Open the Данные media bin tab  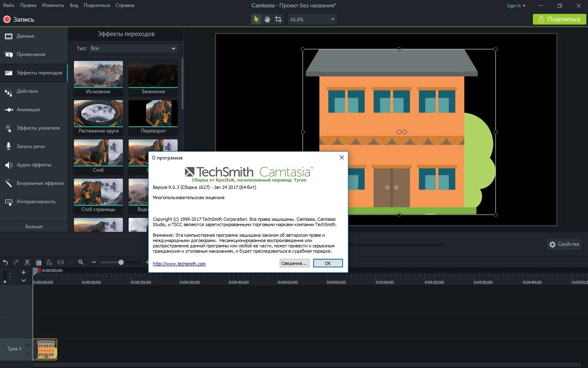click(34, 36)
